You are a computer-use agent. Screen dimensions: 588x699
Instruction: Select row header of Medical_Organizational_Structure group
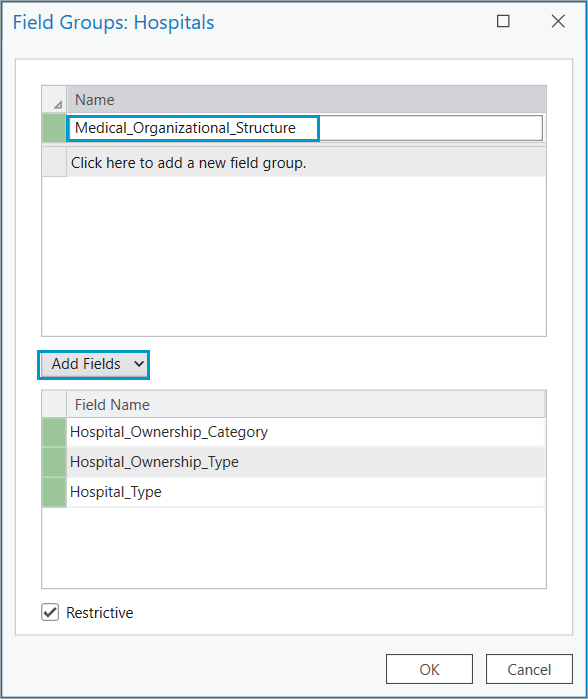tap(54, 128)
